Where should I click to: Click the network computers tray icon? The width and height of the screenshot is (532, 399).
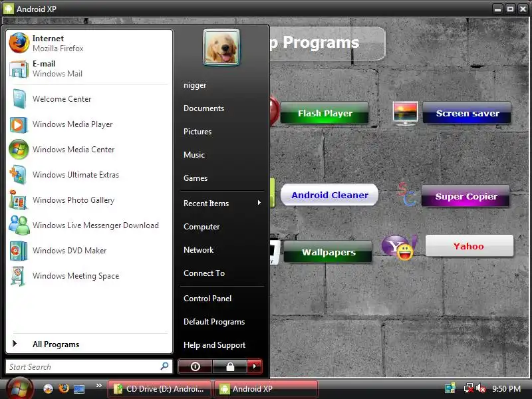click(x=450, y=388)
